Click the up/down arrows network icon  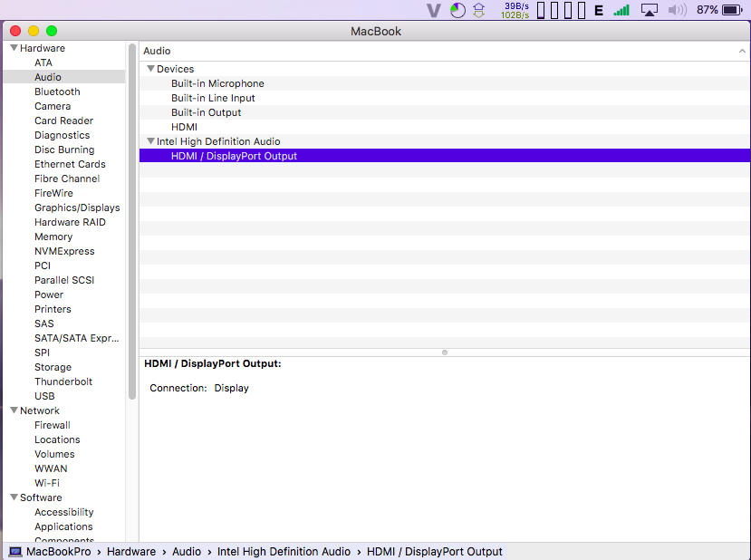(479, 10)
